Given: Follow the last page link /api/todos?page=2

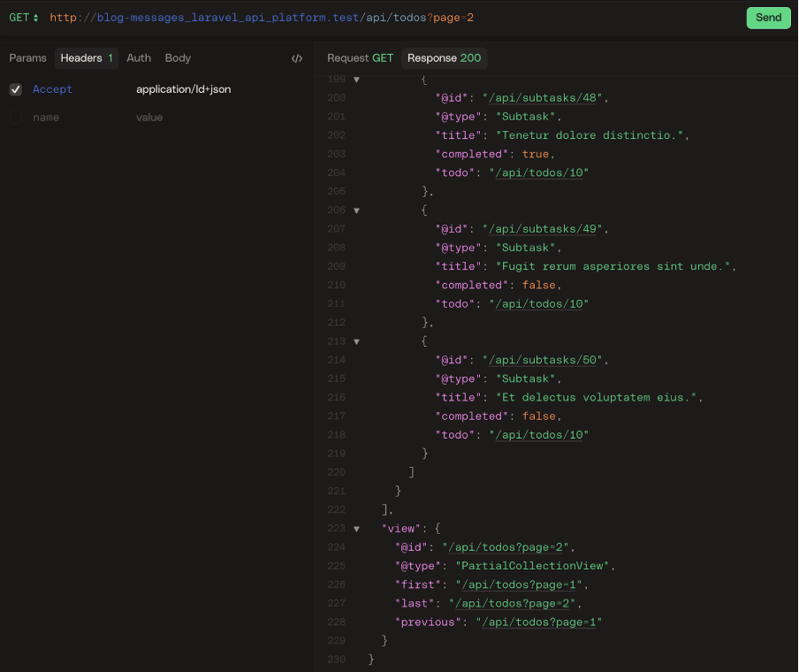Looking at the screenshot, I should tap(512, 604).
